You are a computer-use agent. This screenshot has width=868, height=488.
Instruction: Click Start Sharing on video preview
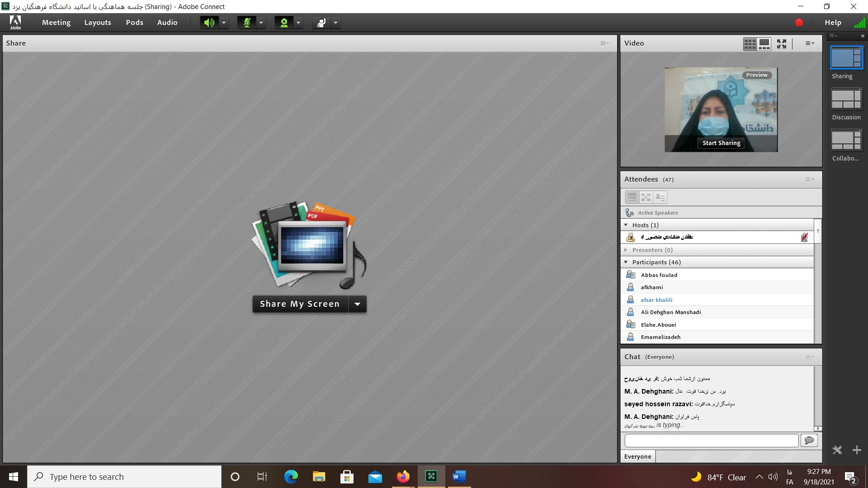[721, 143]
